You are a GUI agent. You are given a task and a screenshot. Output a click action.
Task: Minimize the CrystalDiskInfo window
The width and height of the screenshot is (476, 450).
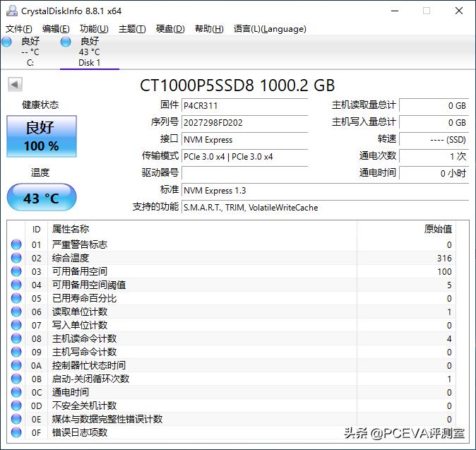(395, 11)
